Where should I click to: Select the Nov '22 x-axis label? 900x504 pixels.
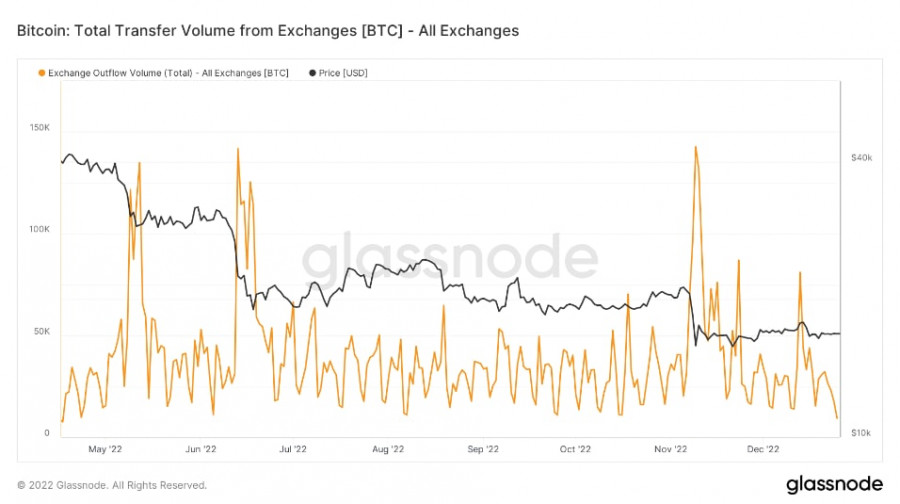point(670,450)
